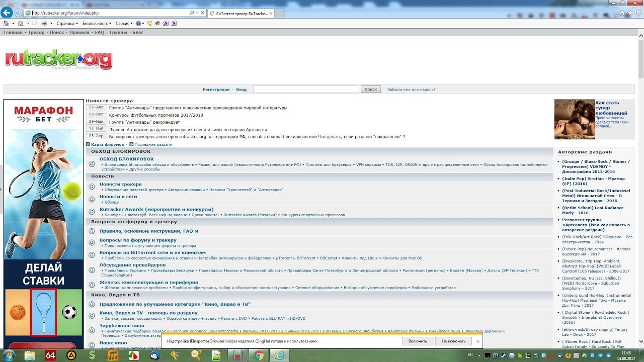
Task: Click the EN language indicator in the taskbar
Action: (x=470, y=355)
